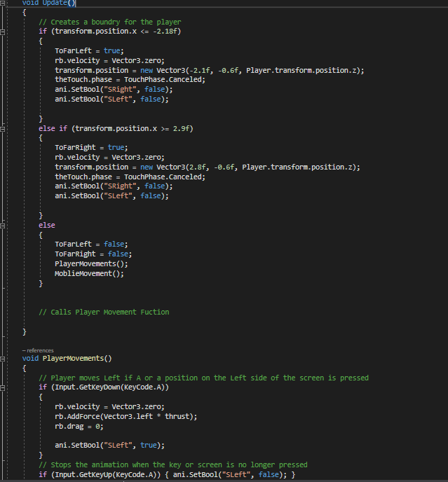Click new Vector3(2.8f, -0.6f position line
The image size is (448, 482).
[208, 167]
